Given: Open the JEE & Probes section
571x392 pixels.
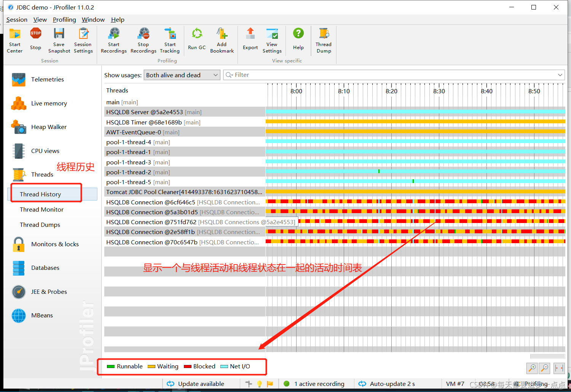Looking at the screenshot, I should [x=49, y=292].
